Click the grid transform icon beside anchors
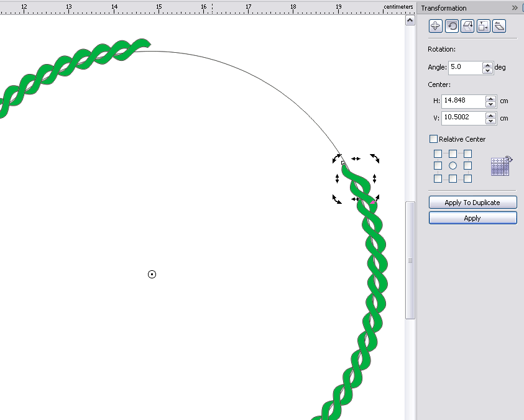This screenshot has width=524, height=420. click(x=501, y=166)
